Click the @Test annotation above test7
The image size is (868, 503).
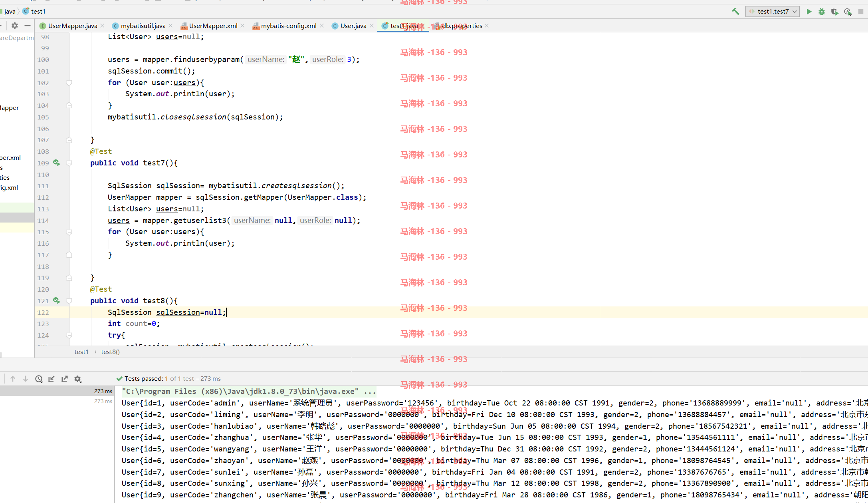pyautogui.click(x=101, y=151)
